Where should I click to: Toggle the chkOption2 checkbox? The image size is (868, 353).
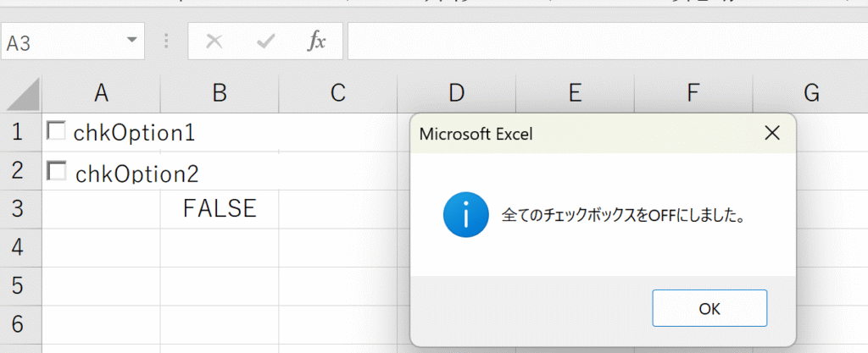tap(57, 171)
